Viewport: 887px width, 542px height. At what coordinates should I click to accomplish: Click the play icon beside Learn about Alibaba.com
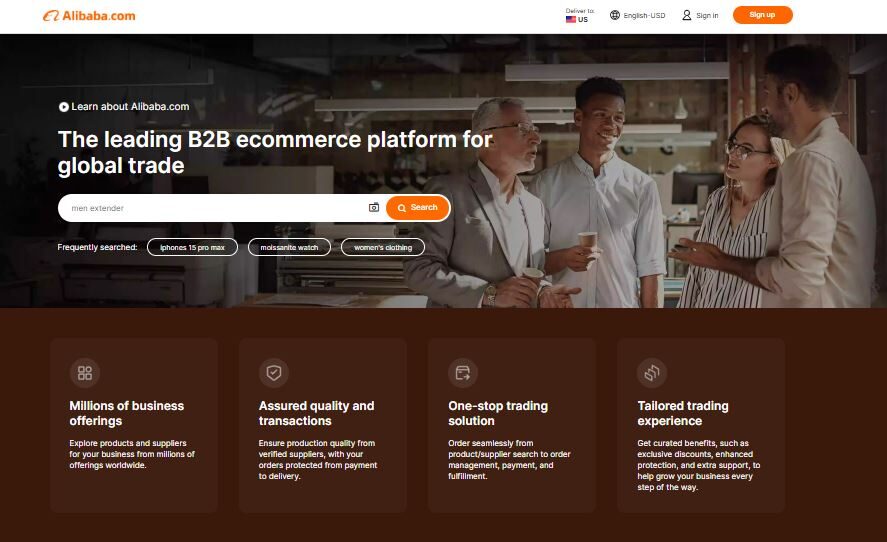click(x=64, y=107)
